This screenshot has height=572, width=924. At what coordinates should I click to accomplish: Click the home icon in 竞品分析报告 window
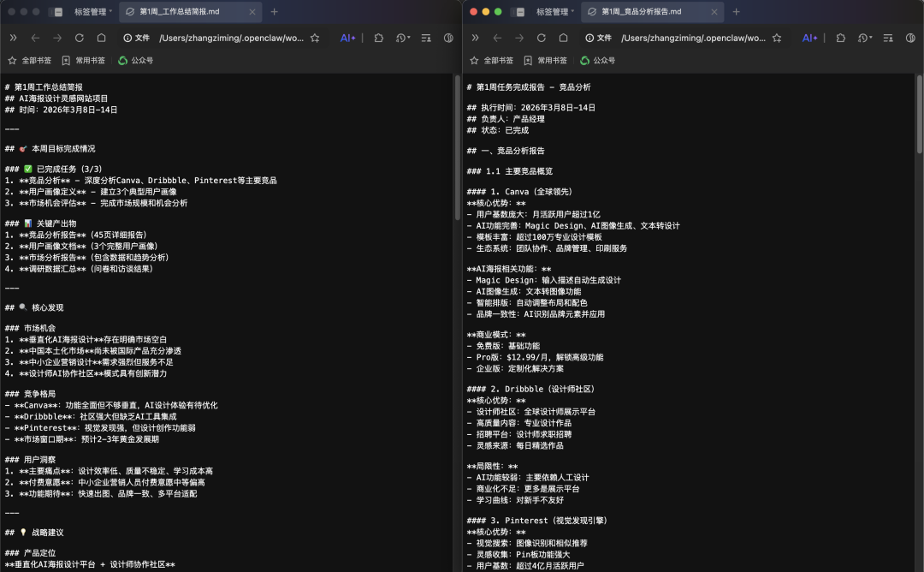click(x=564, y=38)
